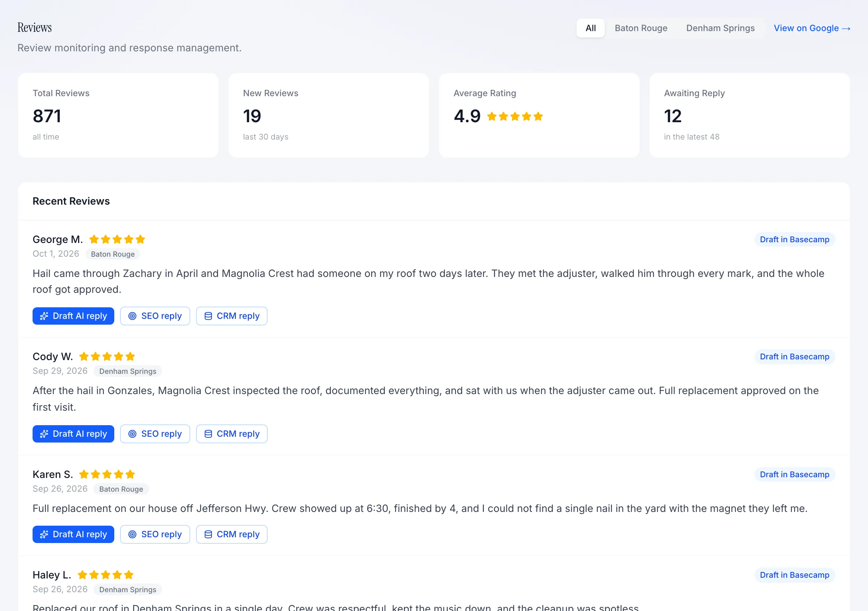Filter reviews by Denham Springs tab
This screenshot has width=868, height=611.
pyautogui.click(x=720, y=28)
